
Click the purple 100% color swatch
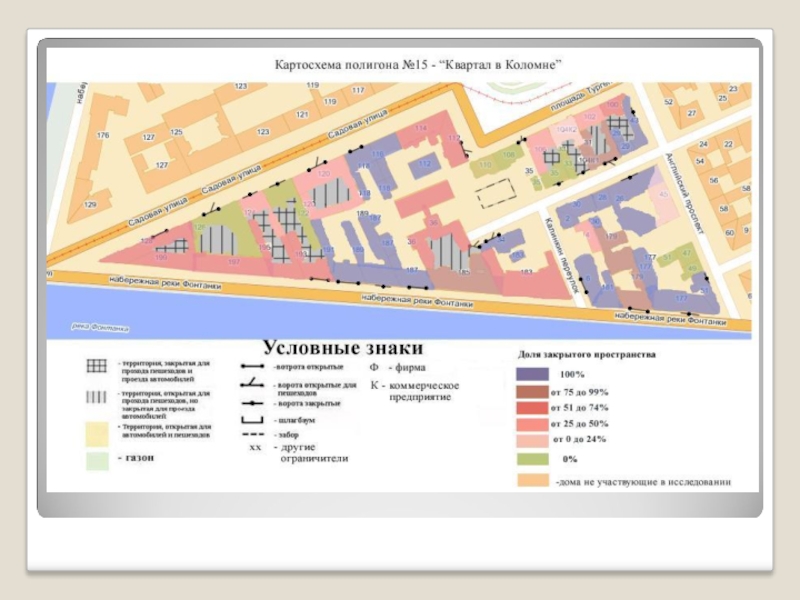533,374
